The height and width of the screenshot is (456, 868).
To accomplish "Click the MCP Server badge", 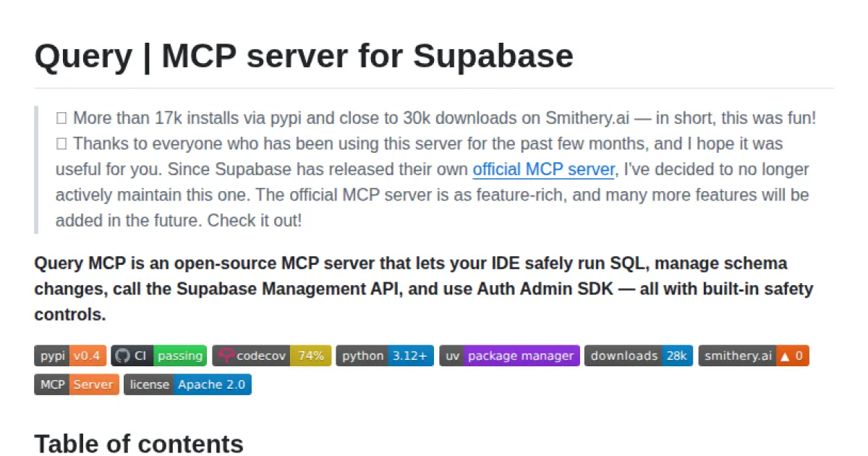I will pos(75,384).
